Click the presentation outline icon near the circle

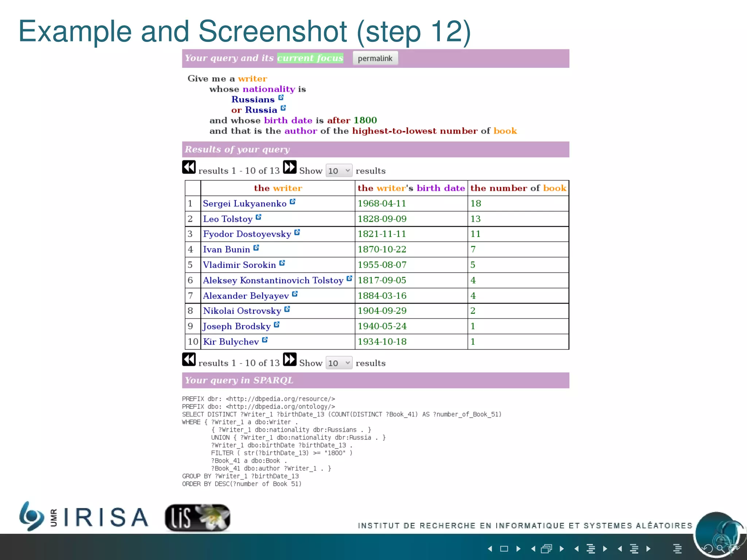(x=677, y=549)
